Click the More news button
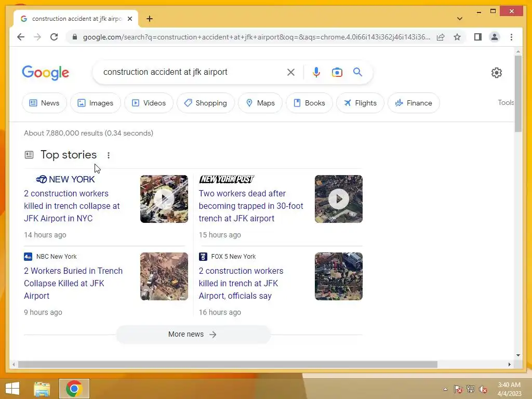The height and width of the screenshot is (399, 532). pos(193,334)
